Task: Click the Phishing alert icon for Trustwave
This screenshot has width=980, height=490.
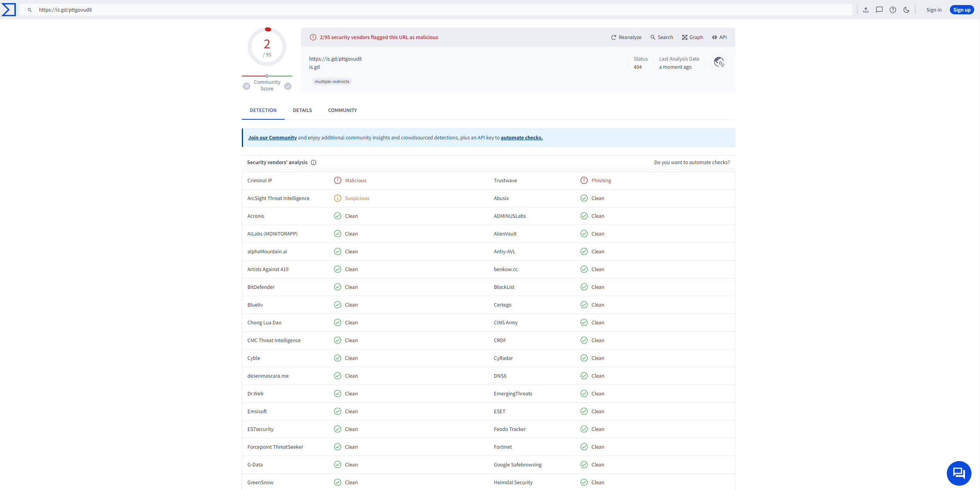Action: [584, 180]
